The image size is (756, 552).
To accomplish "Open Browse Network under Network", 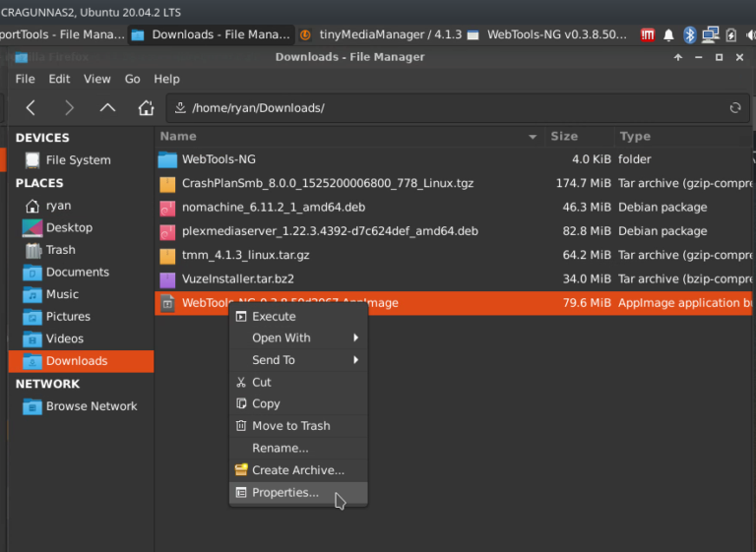I will (81, 406).
